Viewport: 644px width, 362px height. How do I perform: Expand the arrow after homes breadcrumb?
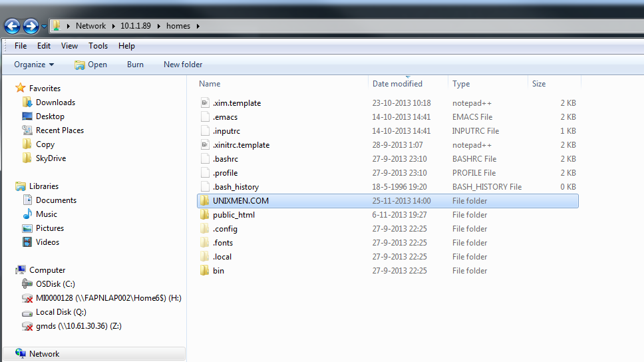click(x=198, y=27)
